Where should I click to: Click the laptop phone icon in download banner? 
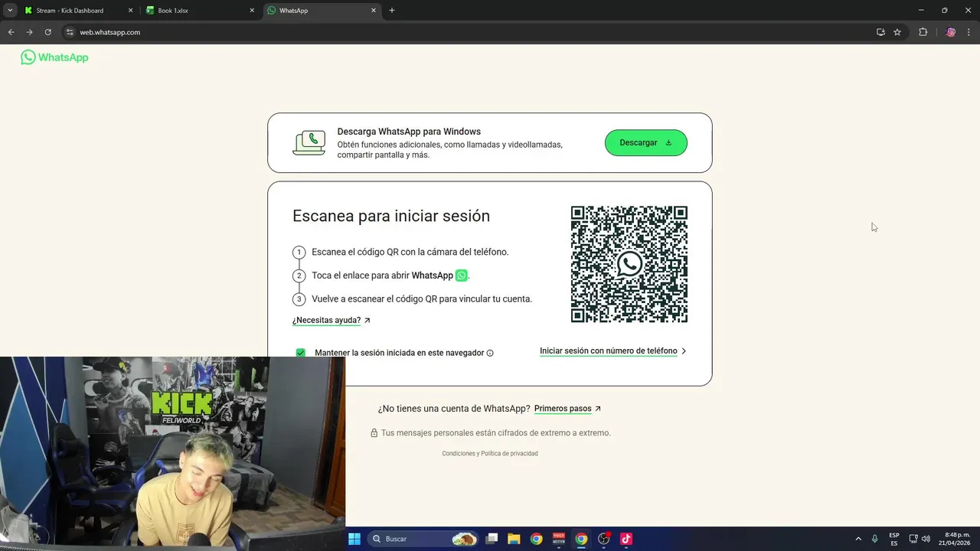pyautogui.click(x=309, y=143)
